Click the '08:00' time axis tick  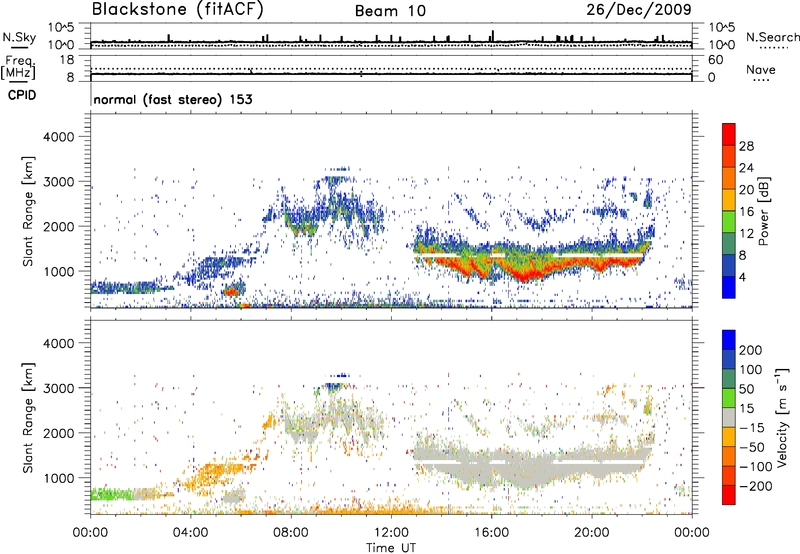291,533
